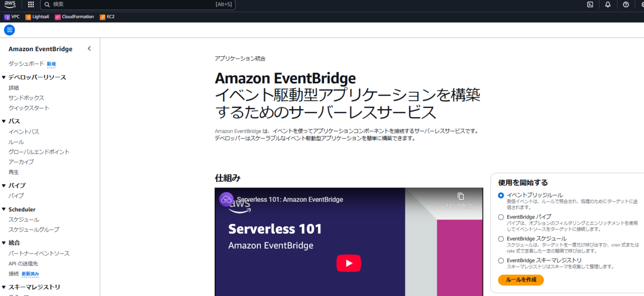Open イベントバス in the sidebar
Image resolution: width=644 pixels, height=296 pixels.
[24, 132]
